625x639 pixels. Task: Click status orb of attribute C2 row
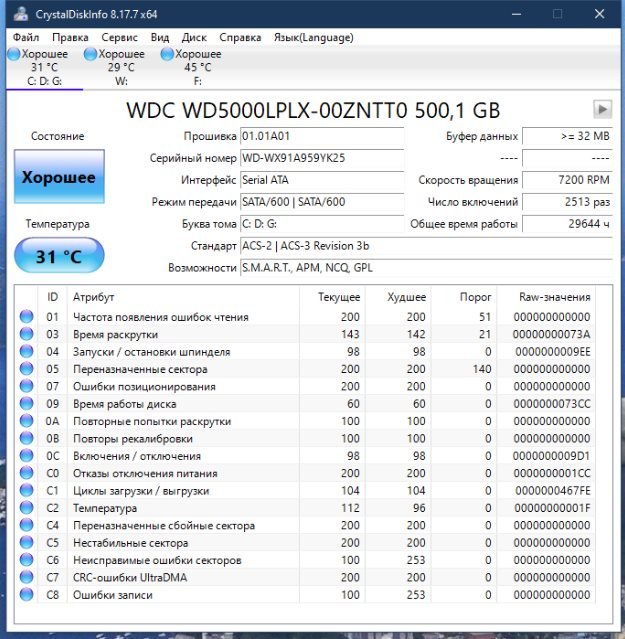(x=26, y=508)
